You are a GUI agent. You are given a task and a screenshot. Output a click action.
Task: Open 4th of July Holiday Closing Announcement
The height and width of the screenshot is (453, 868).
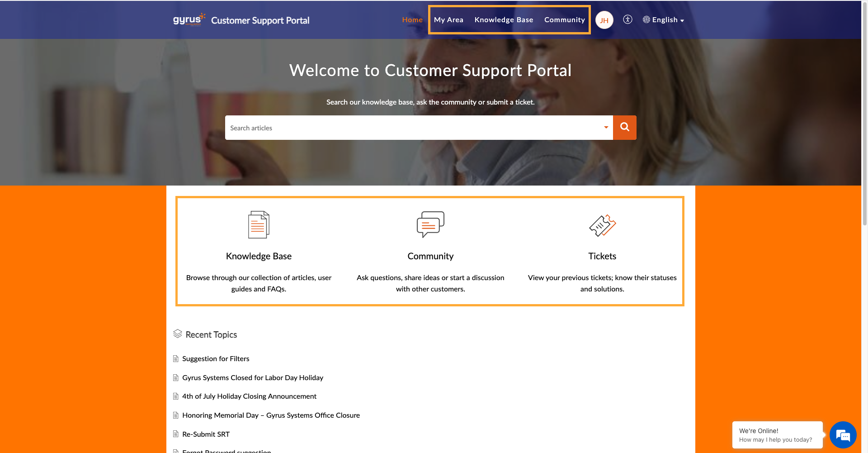coord(249,396)
